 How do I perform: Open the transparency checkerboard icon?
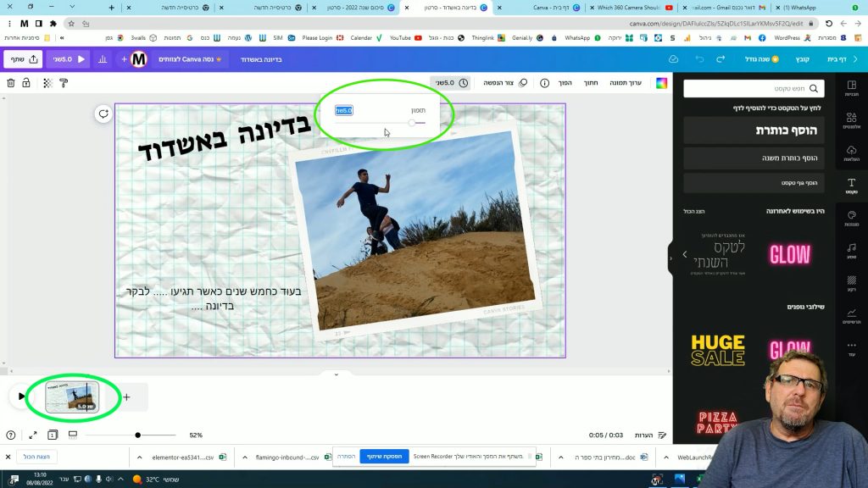[47, 83]
